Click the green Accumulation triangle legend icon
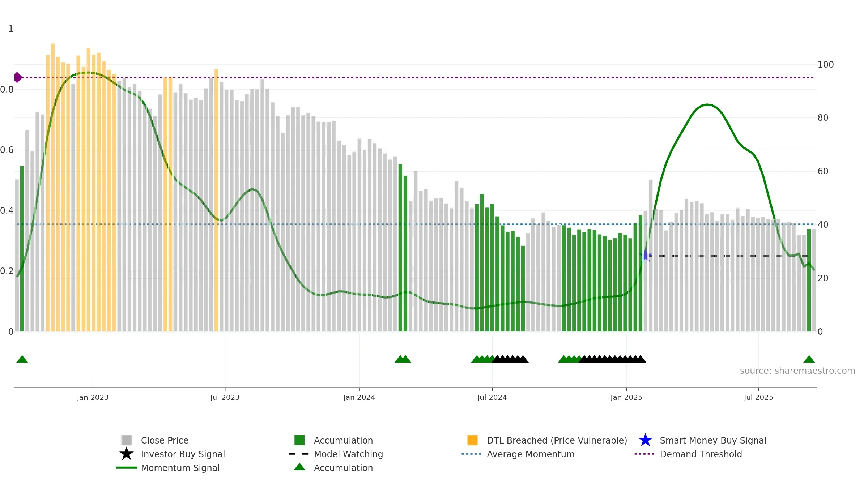The width and height of the screenshot is (868, 488). point(299,467)
